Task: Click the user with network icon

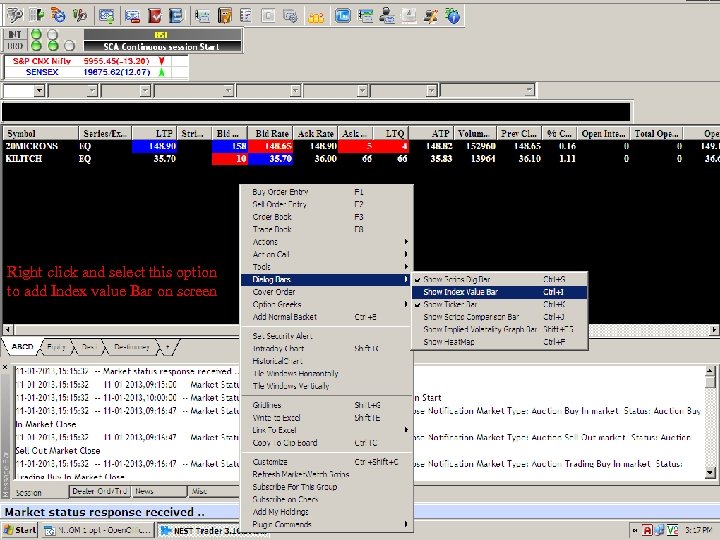Action: click(387, 16)
